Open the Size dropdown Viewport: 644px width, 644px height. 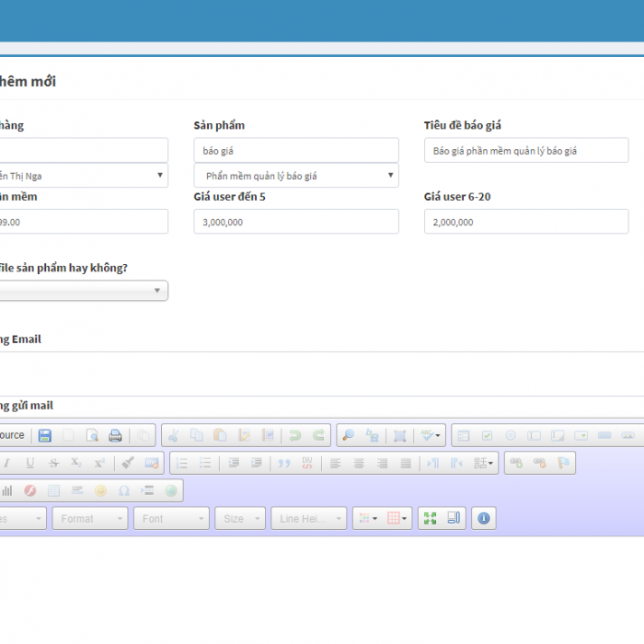click(240, 519)
